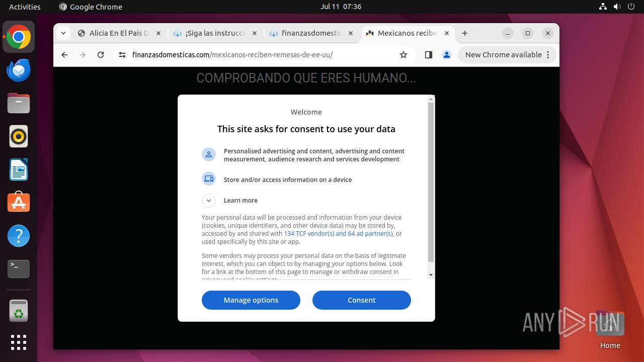
Task: Open the Chrome profile avatar
Action: (447, 55)
